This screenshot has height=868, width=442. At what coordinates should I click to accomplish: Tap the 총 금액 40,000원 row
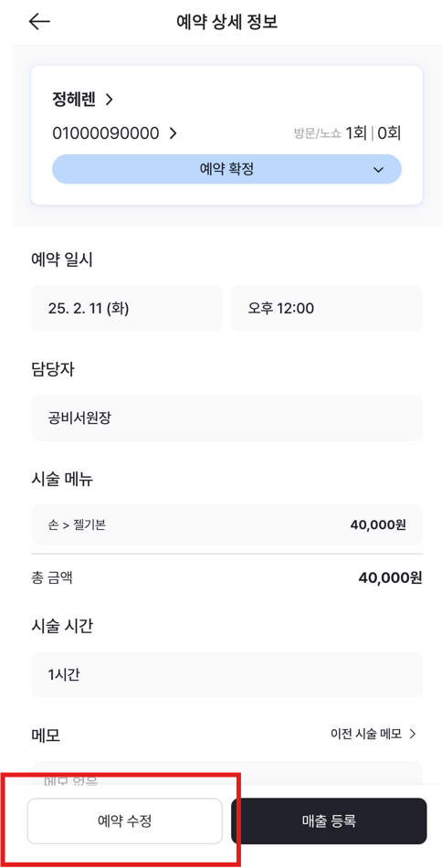(226, 578)
